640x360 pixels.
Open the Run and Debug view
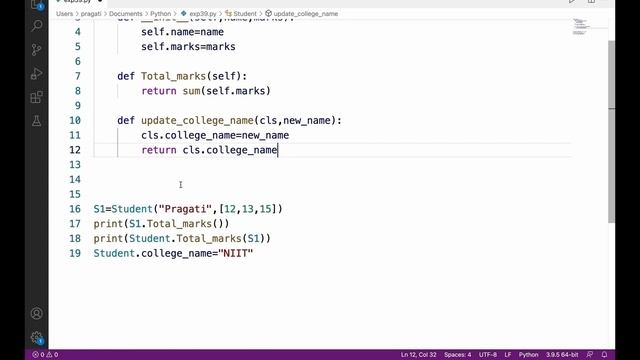tap(36, 74)
